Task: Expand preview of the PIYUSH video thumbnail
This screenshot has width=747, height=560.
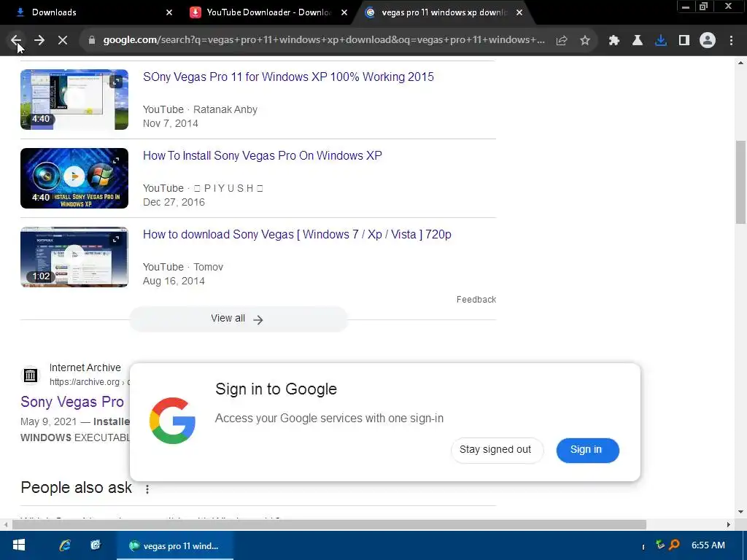Action: [116, 160]
